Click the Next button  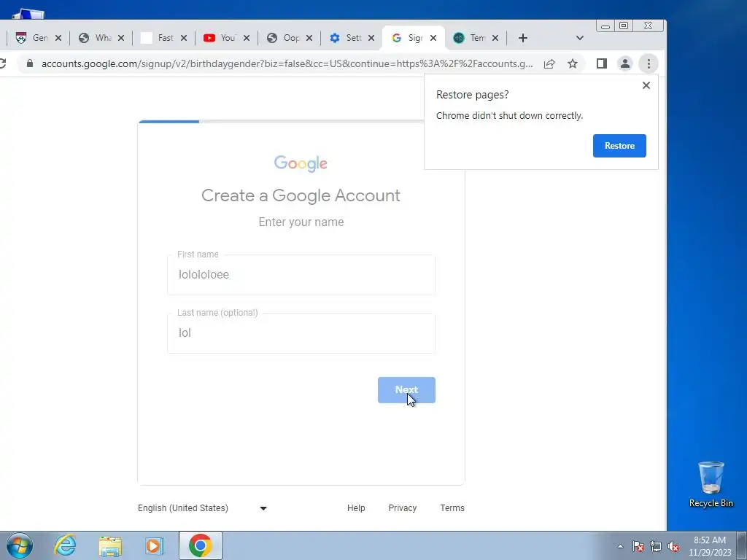click(406, 390)
